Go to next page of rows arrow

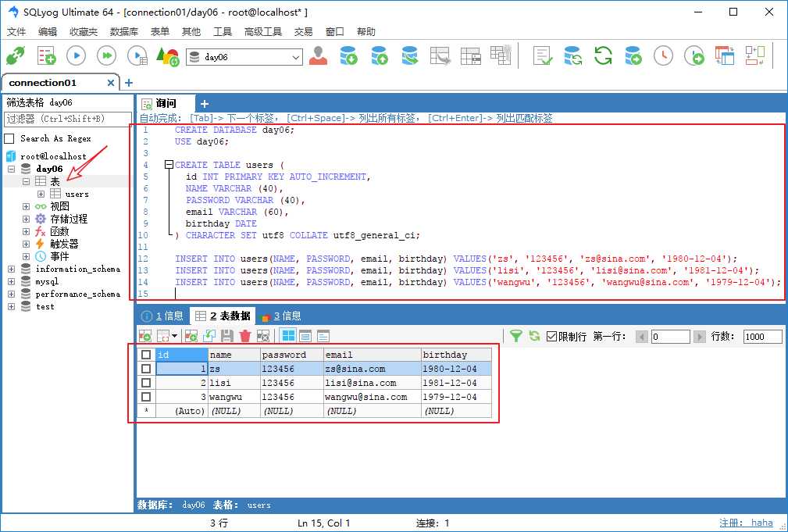699,337
